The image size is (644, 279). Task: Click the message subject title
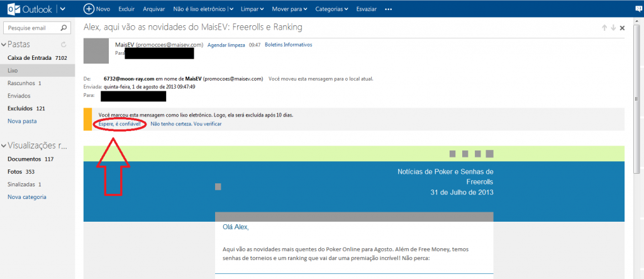click(x=193, y=28)
